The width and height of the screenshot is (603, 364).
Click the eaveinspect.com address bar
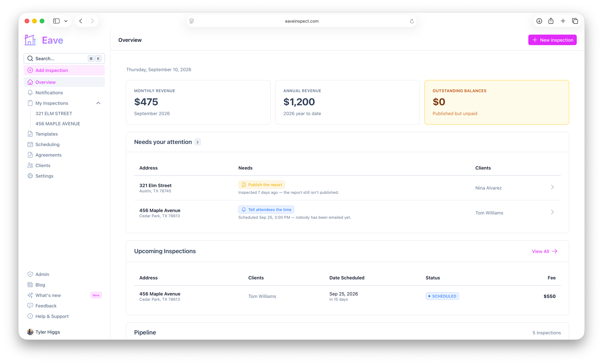pos(301,21)
